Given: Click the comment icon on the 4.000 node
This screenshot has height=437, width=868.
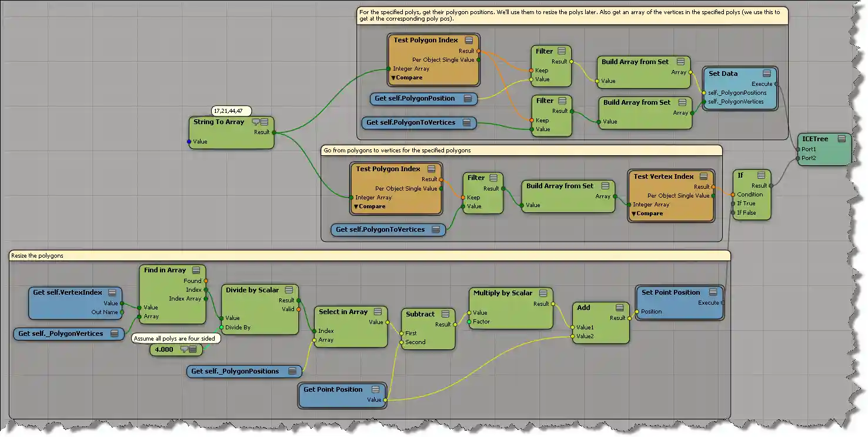Looking at the screenshot, I should [184, 349].
